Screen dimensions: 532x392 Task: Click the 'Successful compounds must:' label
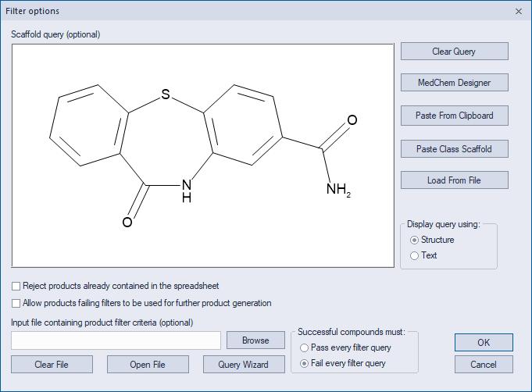[x=352, y=332]
